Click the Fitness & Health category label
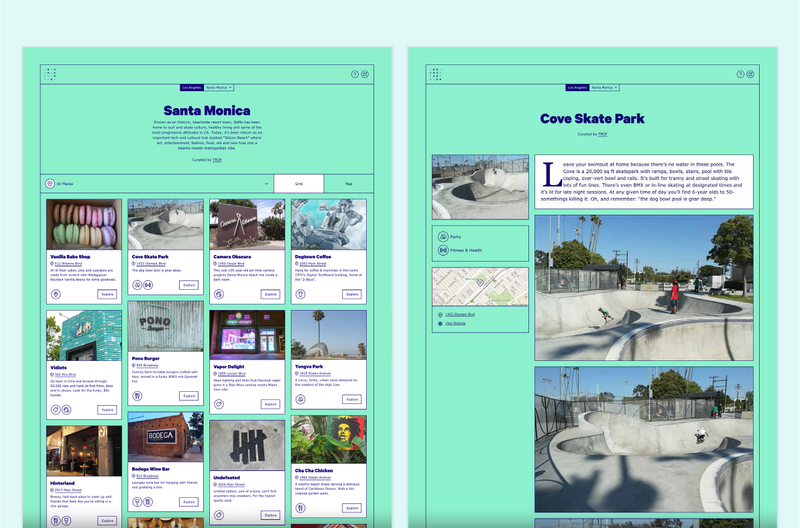The width and height of the screenshot is (800, 528). [466, 250]
